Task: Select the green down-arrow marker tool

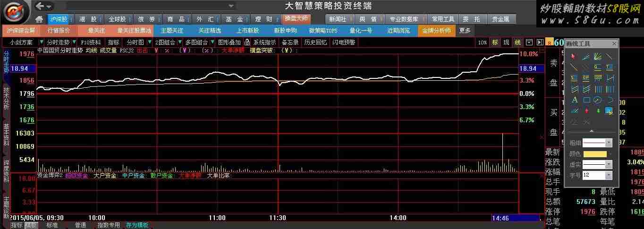Action: tap(598, 111)
